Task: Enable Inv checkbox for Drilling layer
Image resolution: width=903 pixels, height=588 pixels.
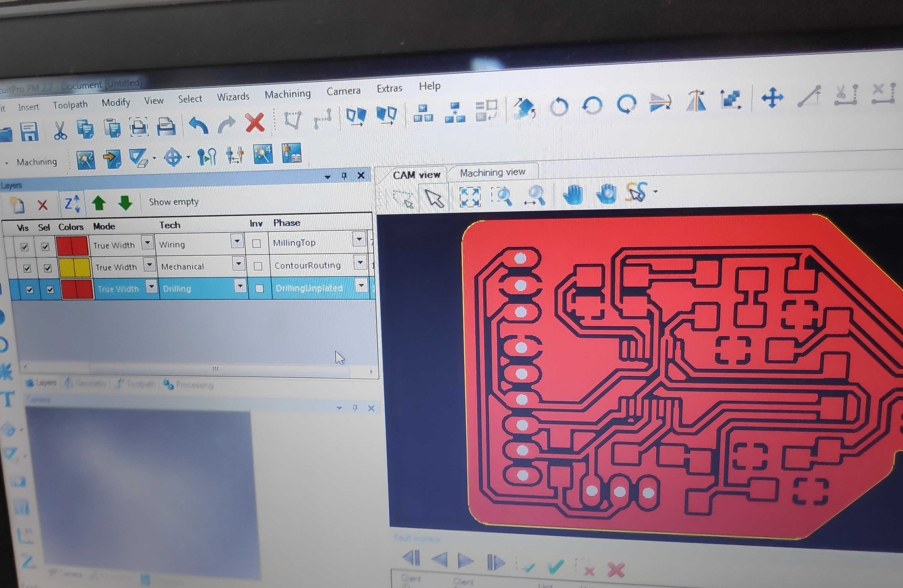Action: click(259, 289)
